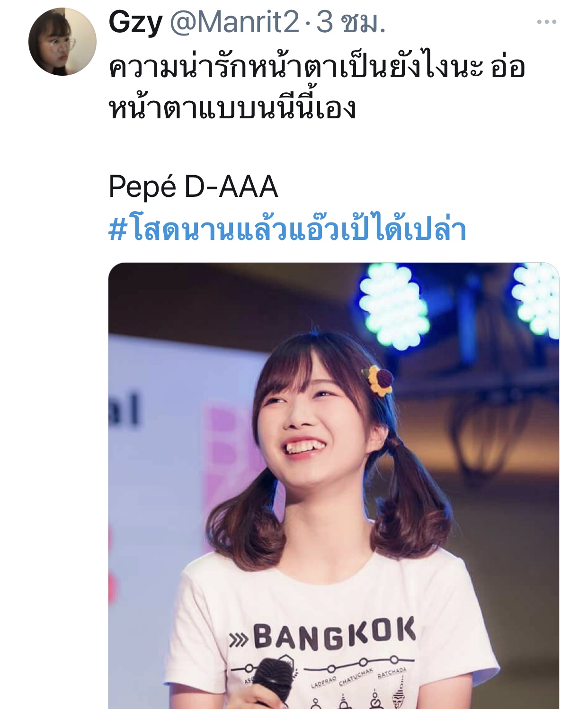Tap the sunflower hair clip in photo

pyautogui.click(x=380, y=380)
